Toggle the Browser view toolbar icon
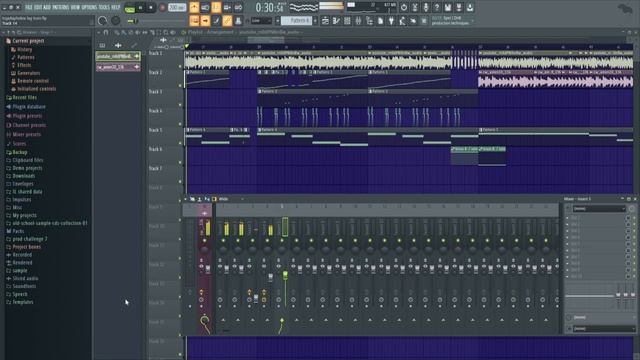The image size is (640, 360). (369, 21)
